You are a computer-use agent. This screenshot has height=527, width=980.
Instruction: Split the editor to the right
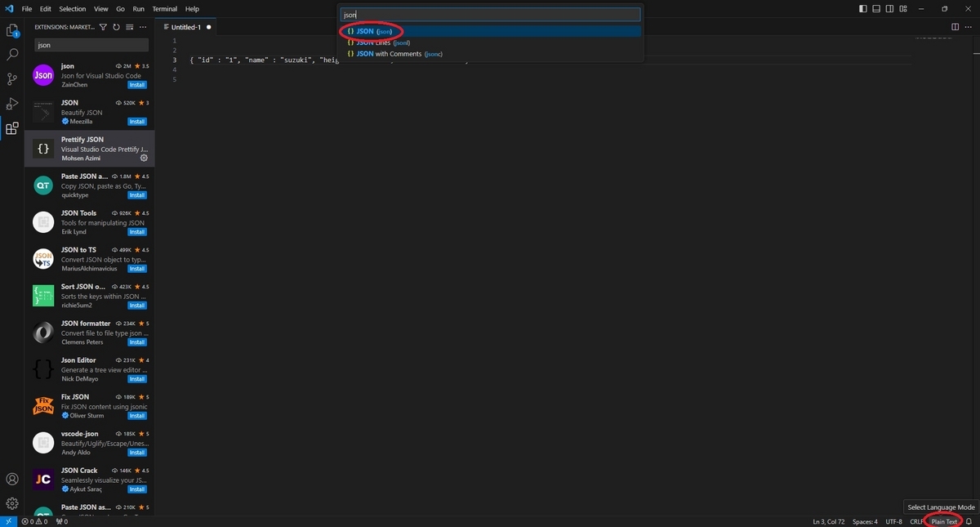(x=955, y=27)
